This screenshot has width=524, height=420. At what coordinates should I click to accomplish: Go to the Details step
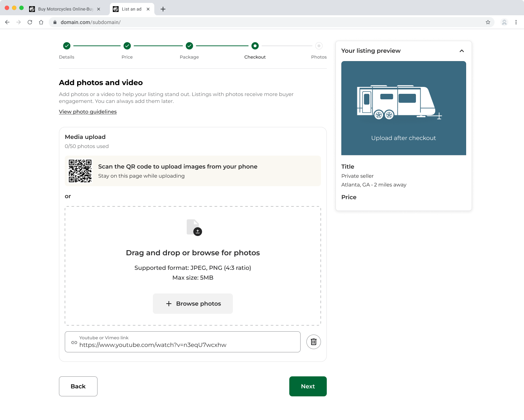pos(67,46)
